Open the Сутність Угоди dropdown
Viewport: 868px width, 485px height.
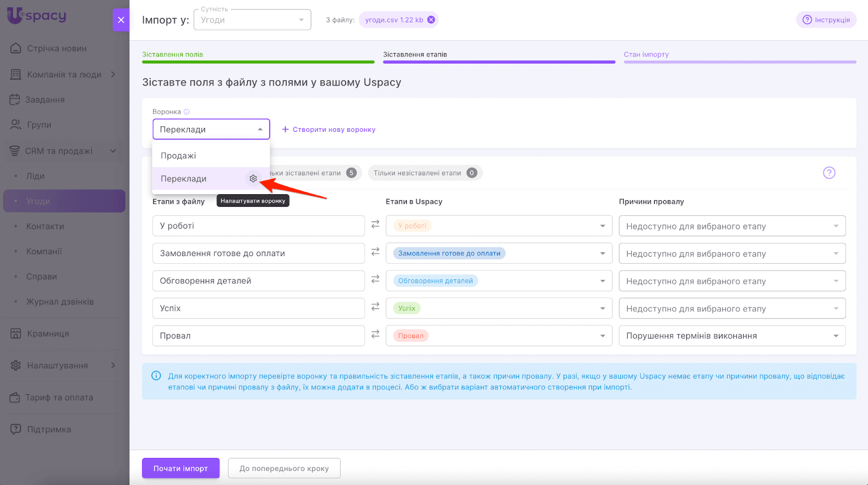coord(252,20)
